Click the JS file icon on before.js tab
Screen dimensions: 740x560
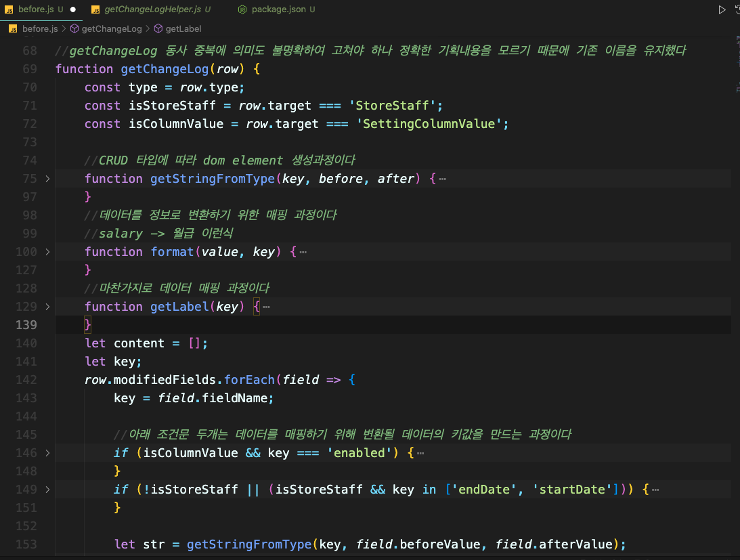coord(9,9)
